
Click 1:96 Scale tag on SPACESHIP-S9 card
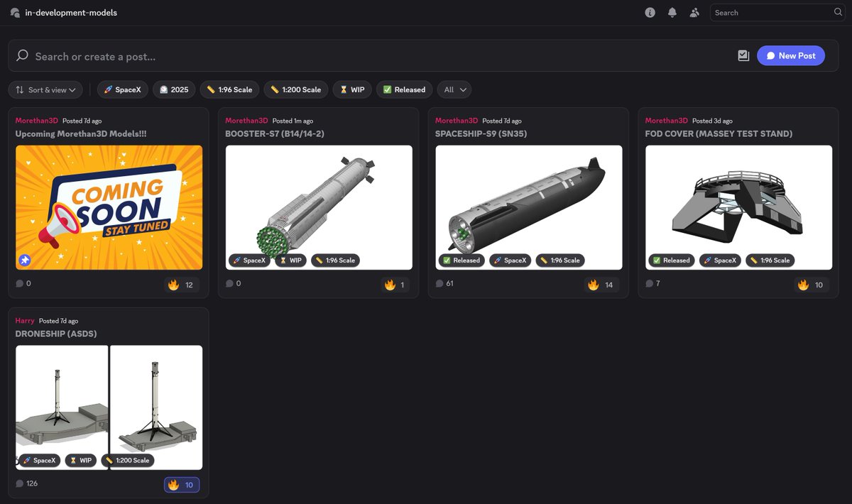560,261
